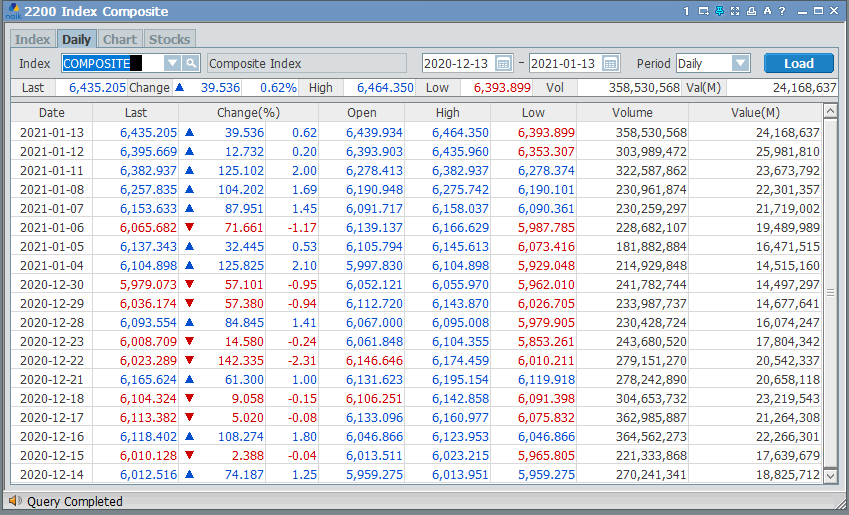Switch to the Index tab
Image resolution: width=849 pixels, height=515 pixels.
(32, 39)
